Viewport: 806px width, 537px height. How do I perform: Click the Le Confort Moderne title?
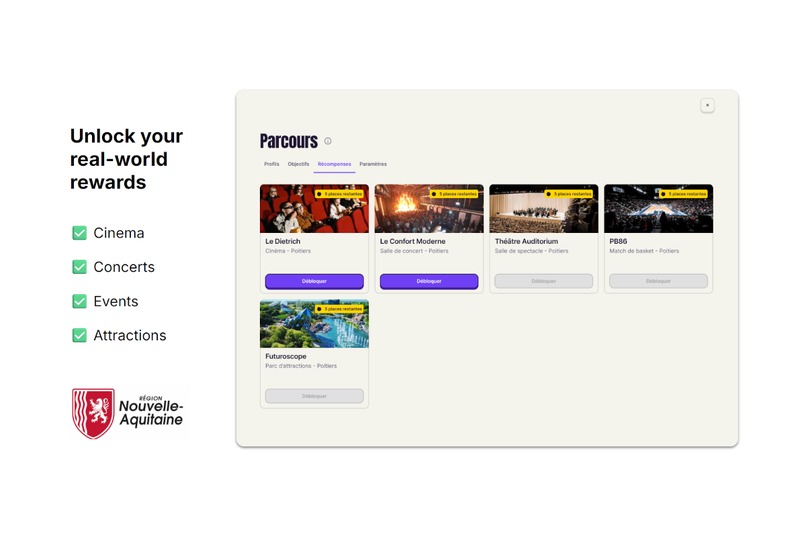[413, 241]
